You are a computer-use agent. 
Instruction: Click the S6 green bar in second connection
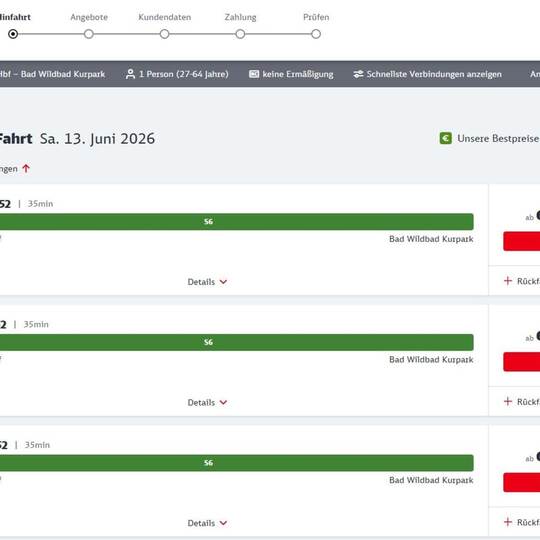(237, 342)
